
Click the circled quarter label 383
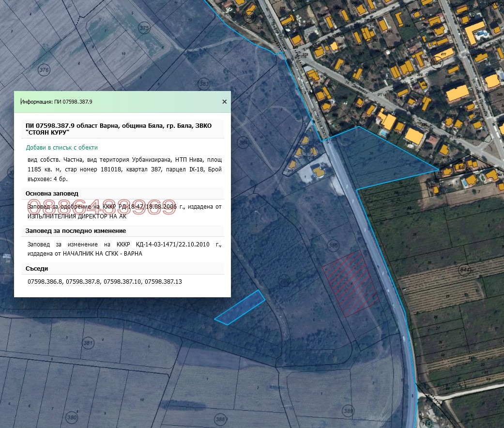[x=204, y=84]
